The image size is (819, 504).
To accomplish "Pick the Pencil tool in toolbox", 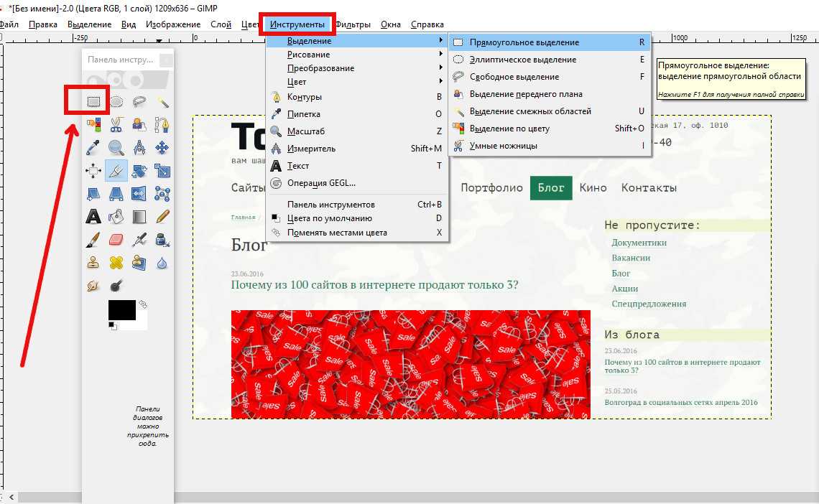I will coord(162,216).
